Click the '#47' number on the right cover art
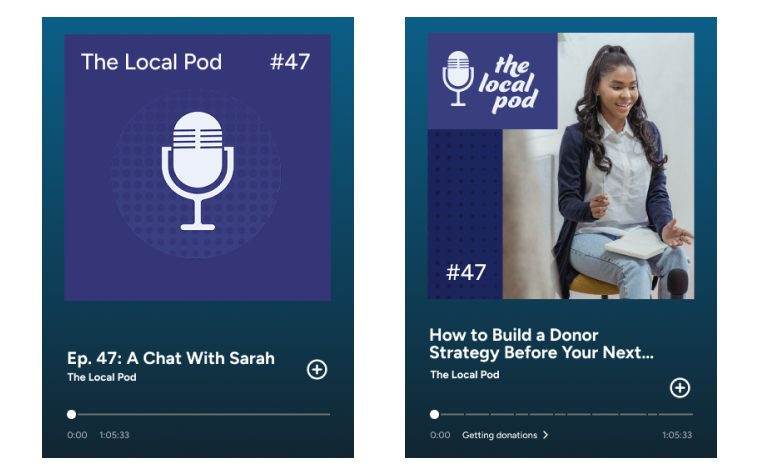This screenshot has width=759, height=475. [x=466, y=272]
